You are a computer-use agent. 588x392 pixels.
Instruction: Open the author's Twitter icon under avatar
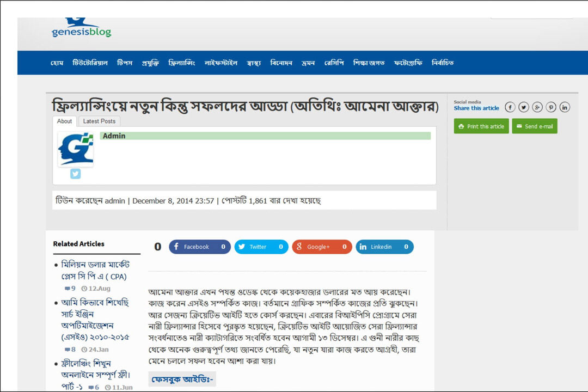point(75,174)
